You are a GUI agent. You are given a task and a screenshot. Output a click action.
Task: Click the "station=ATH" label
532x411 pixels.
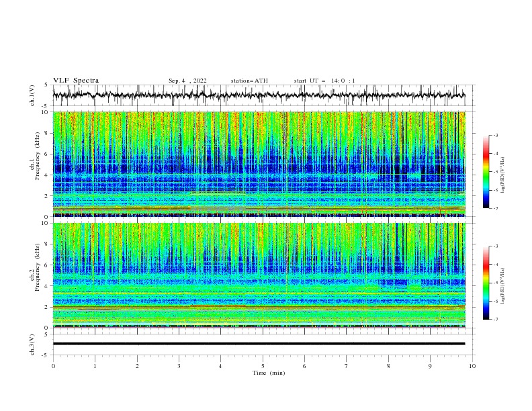(249, 81)
